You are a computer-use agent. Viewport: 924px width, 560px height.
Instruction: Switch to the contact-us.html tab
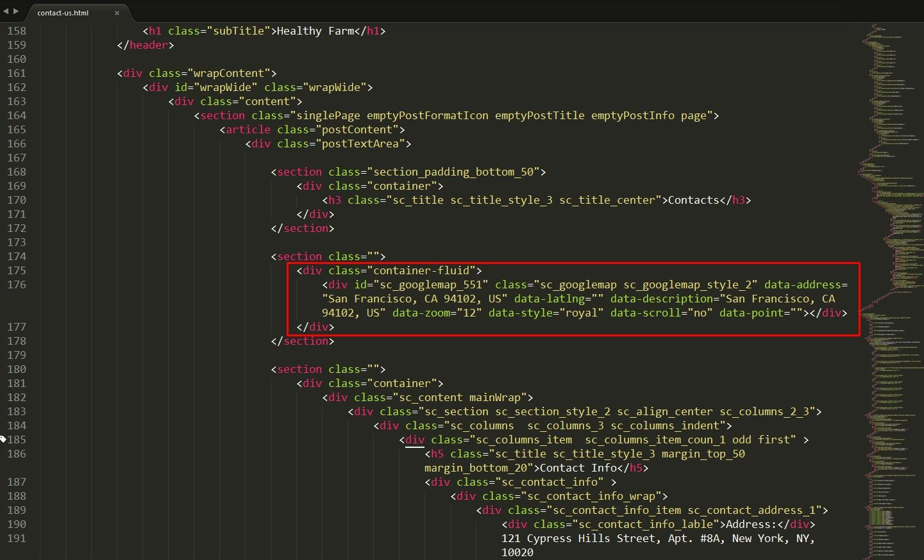pyautogui.click(x=63, y=13)
